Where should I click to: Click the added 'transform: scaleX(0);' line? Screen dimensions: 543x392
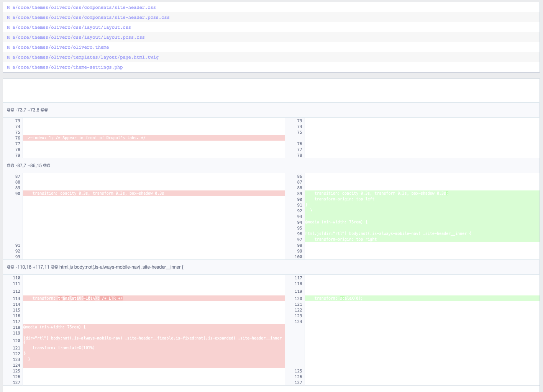pos(422,298)
